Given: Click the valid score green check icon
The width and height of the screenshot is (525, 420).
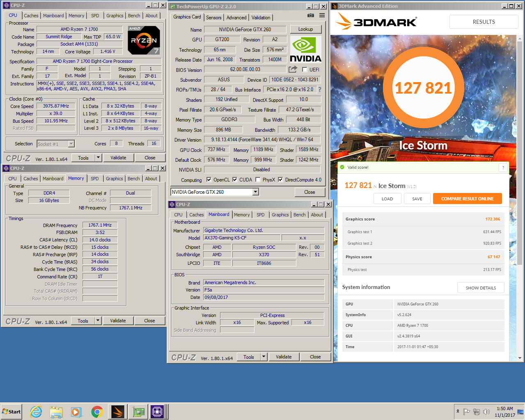Looking at the screenshot, I should point(342,167).
